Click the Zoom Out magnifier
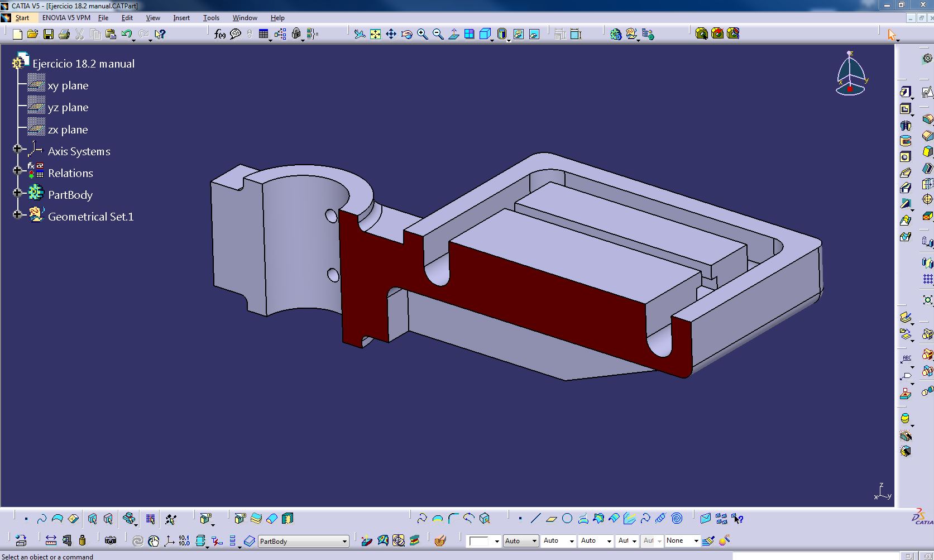This screenshot has height=560, width=934. point(438,34)
